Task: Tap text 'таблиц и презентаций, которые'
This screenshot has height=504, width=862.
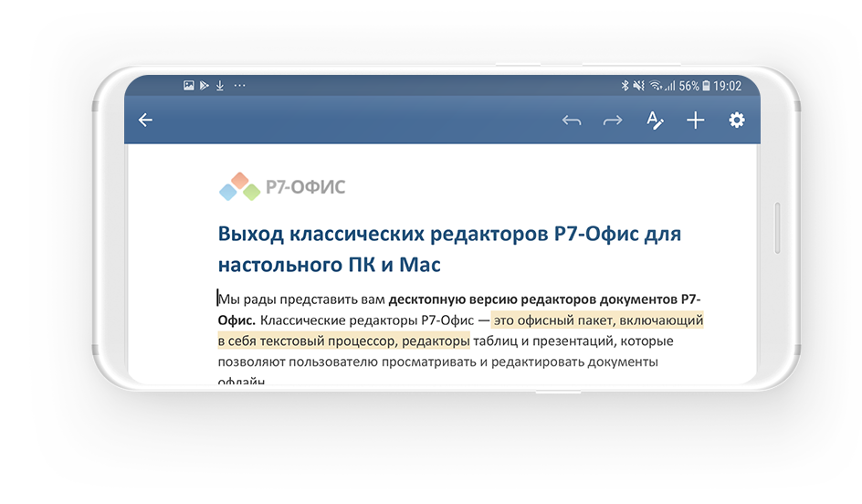Action: pos(573,341)
